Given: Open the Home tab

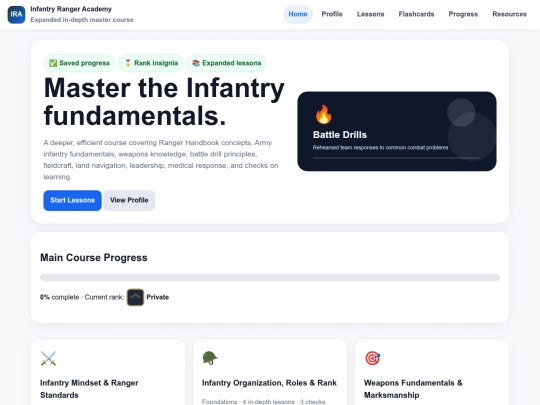Looking at the screenshot, I should [x=298, y=14].
